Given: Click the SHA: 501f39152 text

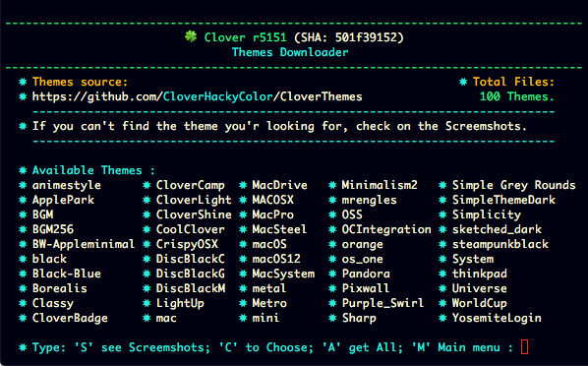Looking at the screenshot, I should tap(349, 37).
